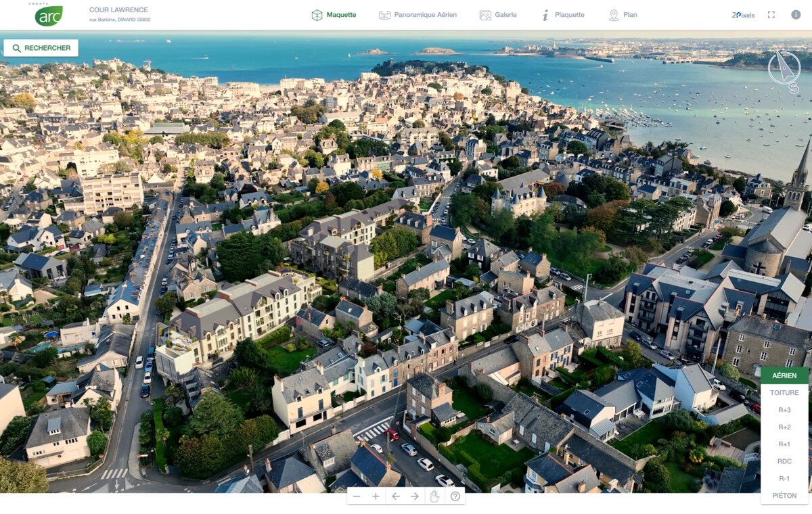Viewport: 812px width, 514px height.
Task: Open the Galerie tab
Action: [x=498, y=15]
